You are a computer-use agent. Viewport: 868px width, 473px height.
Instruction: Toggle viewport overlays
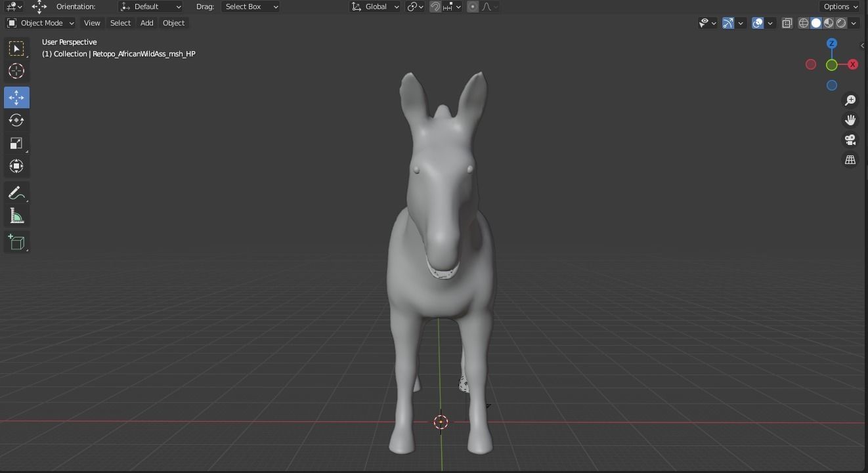tap(758, 23)
